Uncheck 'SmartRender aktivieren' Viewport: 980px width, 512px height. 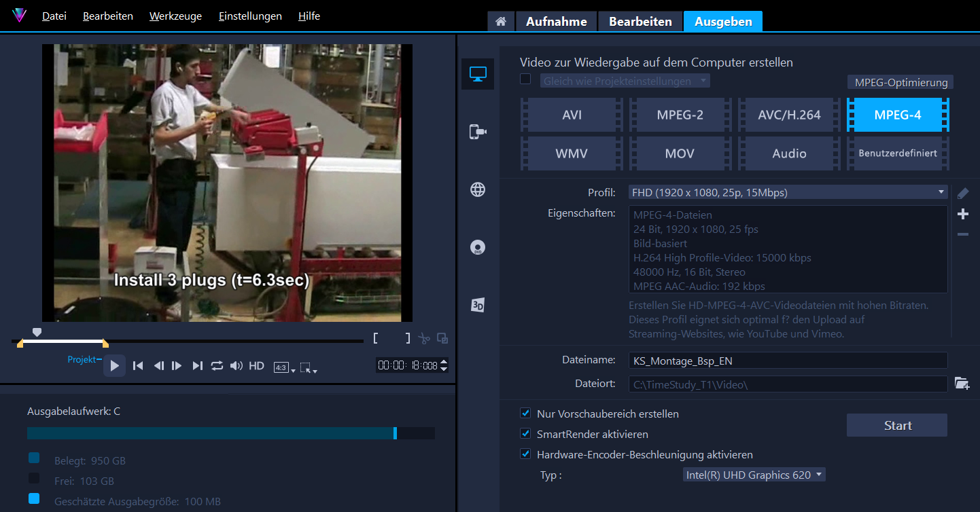click(525, 433)
